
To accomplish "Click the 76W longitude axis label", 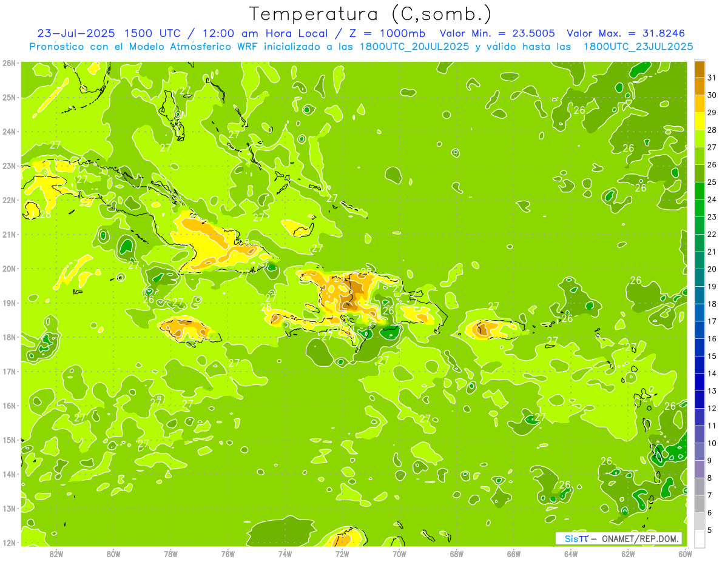I will [x=227, y=554].
